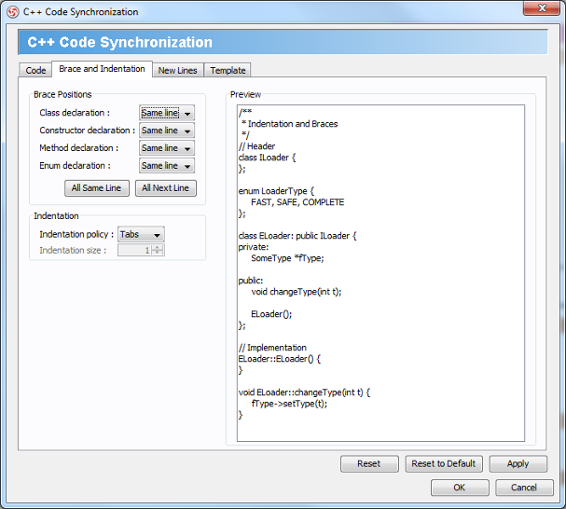Click Reset to Default
This screenshot has height=509, width=566.
pos(444,464)
